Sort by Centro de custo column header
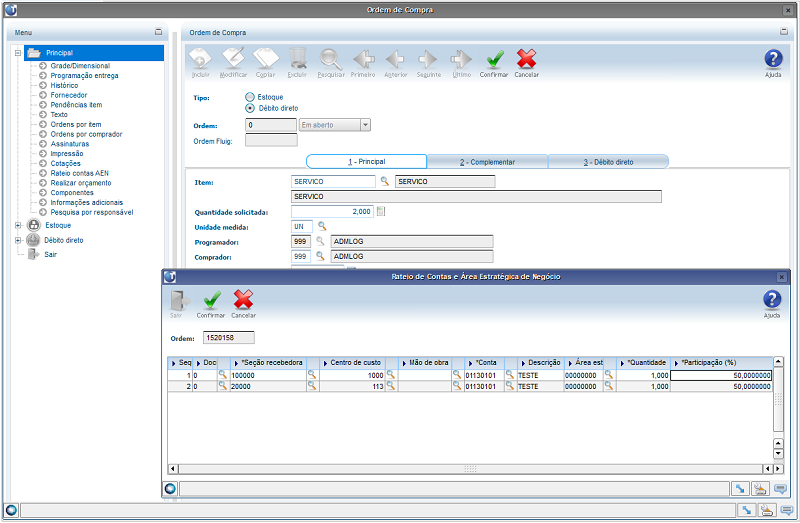Image resolution: width=800 pixels, height=523 pixels. click(352, 362)
